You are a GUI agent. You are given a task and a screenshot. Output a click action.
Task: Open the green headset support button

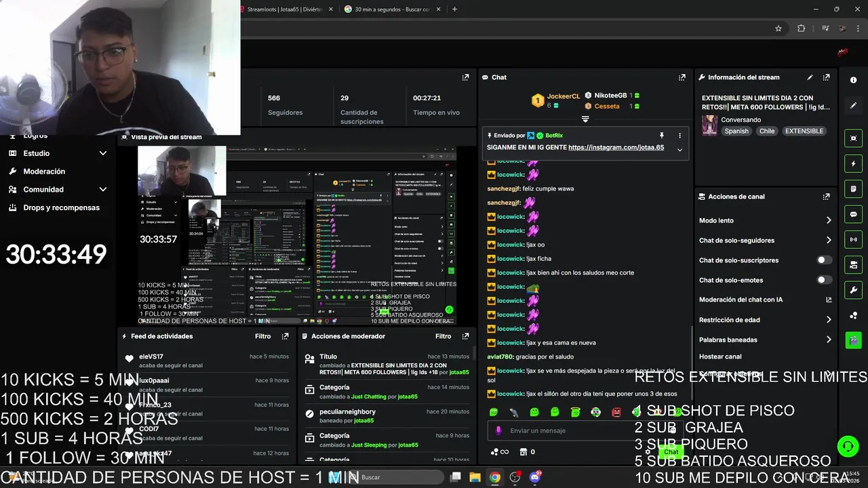(848, 446)
